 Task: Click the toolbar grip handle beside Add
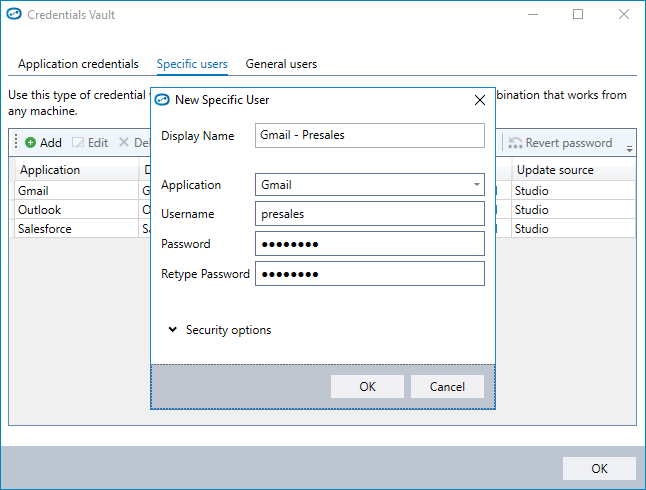[x=16, y=142]
